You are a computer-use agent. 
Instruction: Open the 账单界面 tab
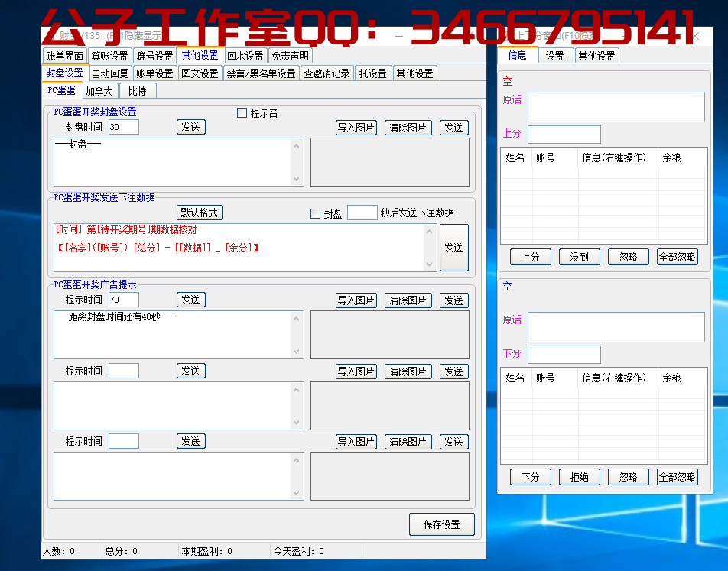tap(64, 56)
